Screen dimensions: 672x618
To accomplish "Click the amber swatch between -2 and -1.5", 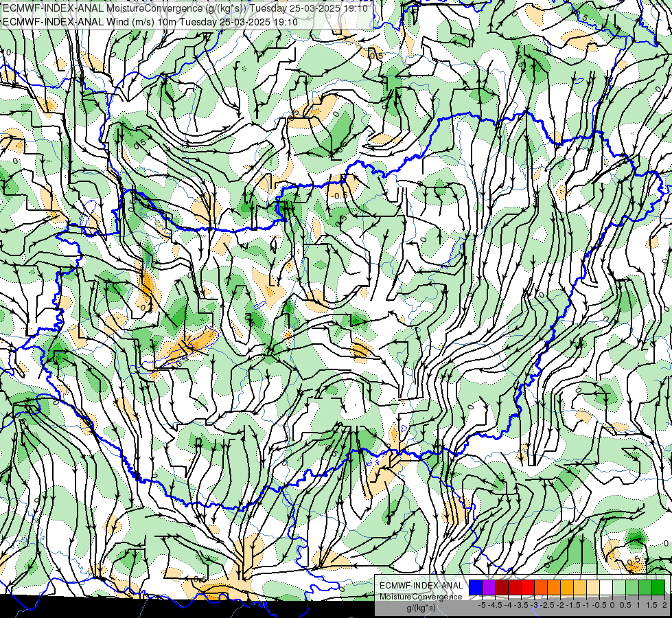I will [567, 588].
